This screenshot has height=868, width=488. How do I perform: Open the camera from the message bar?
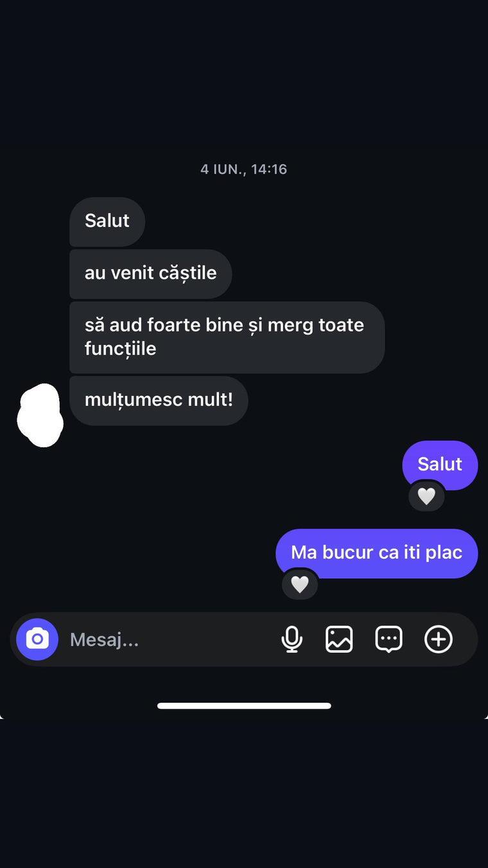coord(37,639)
